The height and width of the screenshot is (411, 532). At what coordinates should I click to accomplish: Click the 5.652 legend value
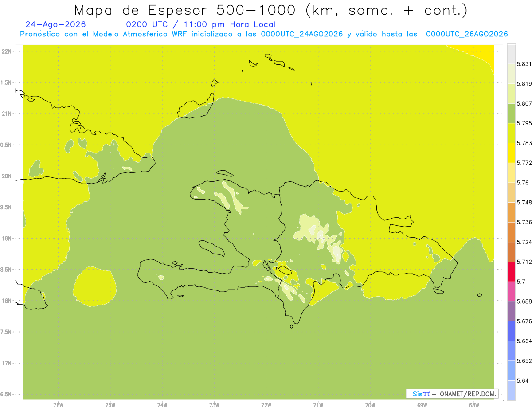[x=524, y=361]
